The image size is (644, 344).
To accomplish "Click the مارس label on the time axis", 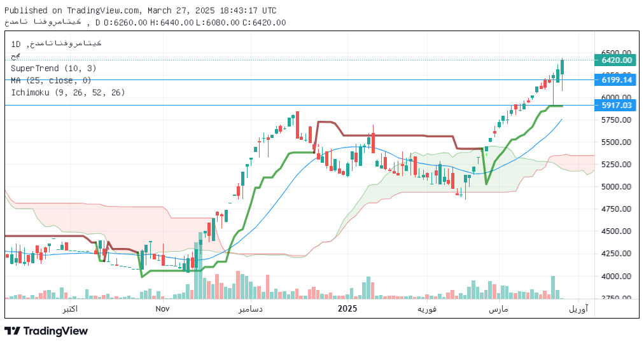I will coord(498,308).
